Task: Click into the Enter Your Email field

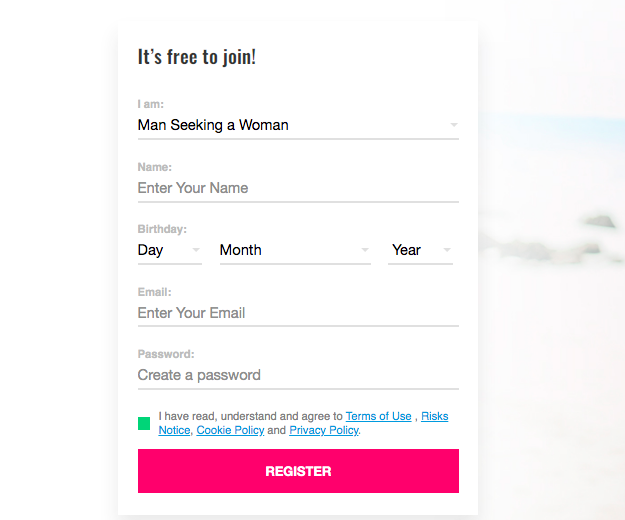Action: pos(298,313)
